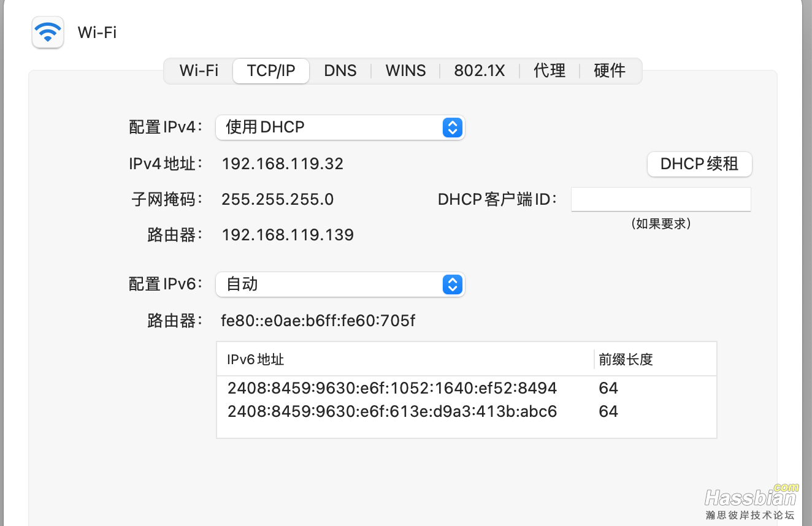Click IPv6 router fe80::e0ae:b6ff:fe60:705f

click(x=318, y=320)
